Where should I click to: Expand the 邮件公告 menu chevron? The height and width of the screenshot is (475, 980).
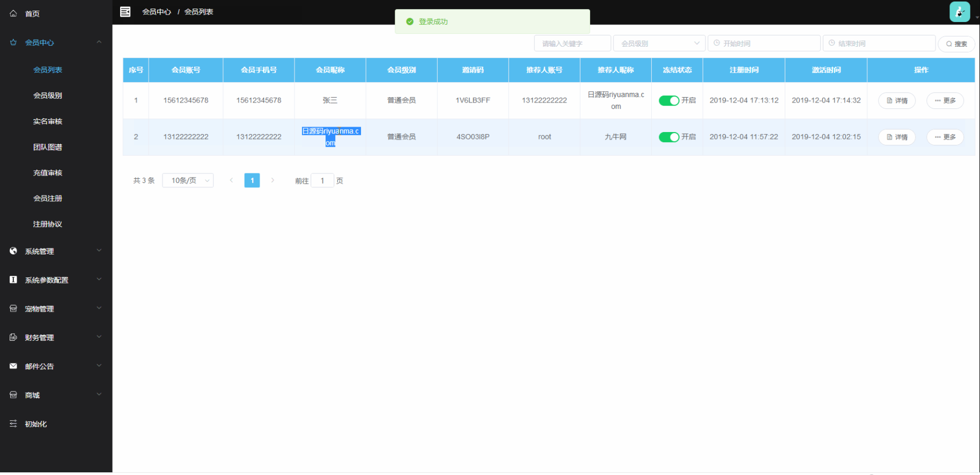coord(99,366)
